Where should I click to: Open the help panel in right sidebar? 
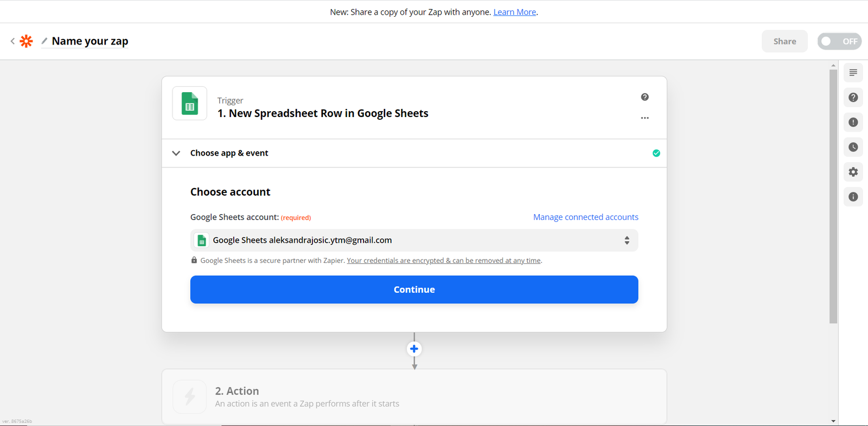point(853,98)
